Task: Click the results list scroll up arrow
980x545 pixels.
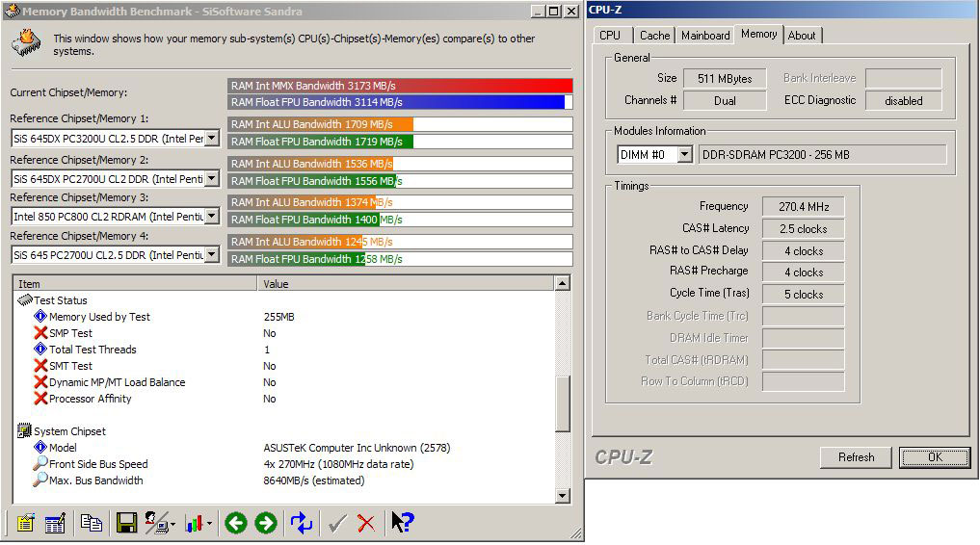Action: click(563, 283)
